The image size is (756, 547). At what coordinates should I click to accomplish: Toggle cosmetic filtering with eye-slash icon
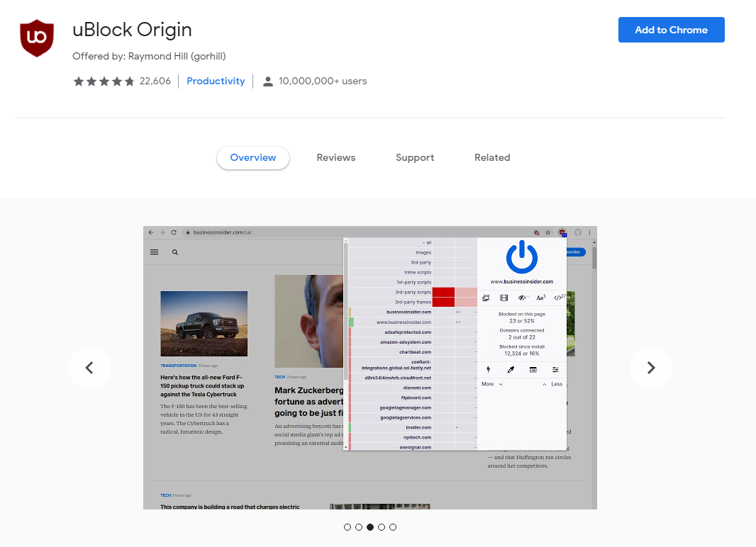tap(522, 298)
